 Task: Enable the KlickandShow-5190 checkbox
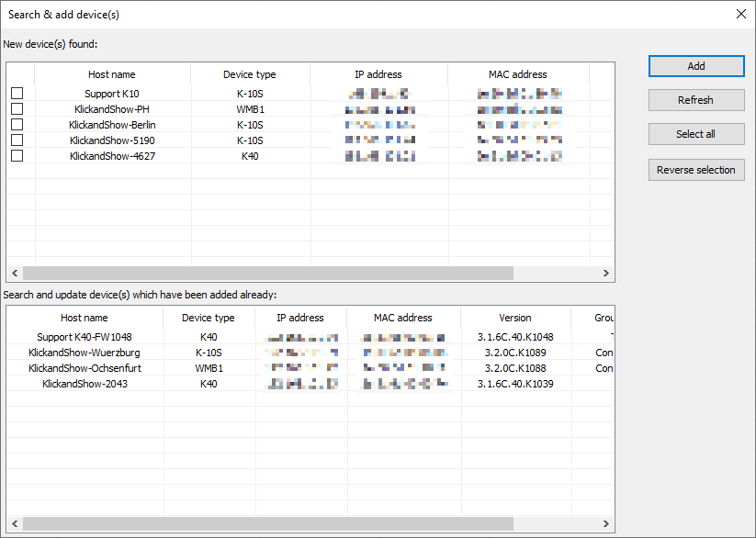pos(17,140)
